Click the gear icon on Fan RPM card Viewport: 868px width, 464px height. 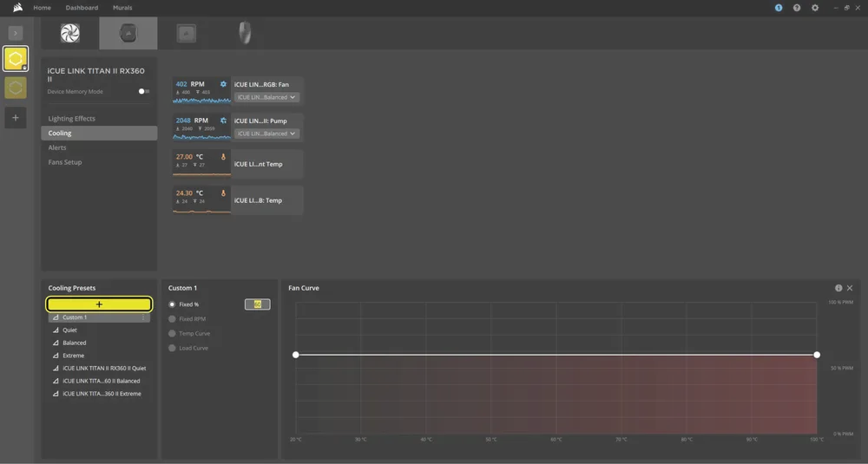[x=223, y=84]
